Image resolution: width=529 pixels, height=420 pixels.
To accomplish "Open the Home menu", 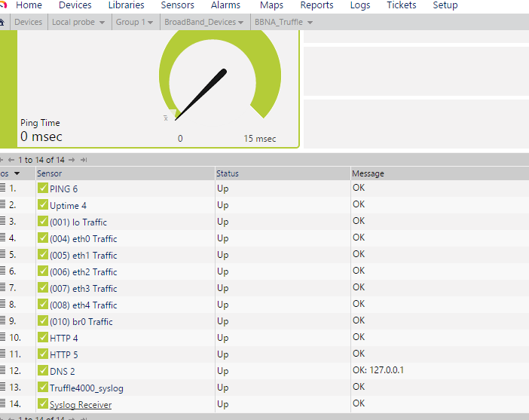I will point(29,5).
